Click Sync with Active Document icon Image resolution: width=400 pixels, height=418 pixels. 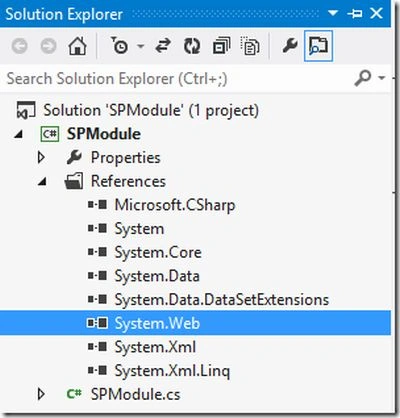point(163,46)
